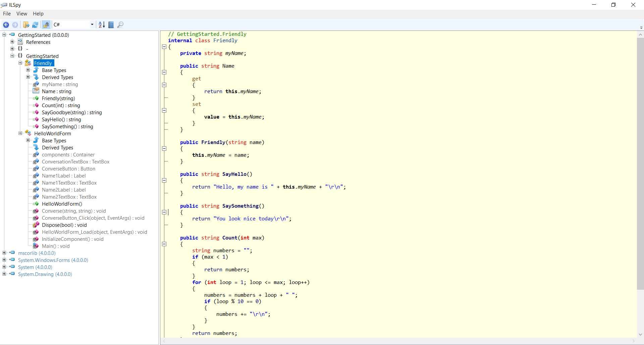644x345 pixels.
Task: Click the Main() method icon
Action: coord(36,246)
